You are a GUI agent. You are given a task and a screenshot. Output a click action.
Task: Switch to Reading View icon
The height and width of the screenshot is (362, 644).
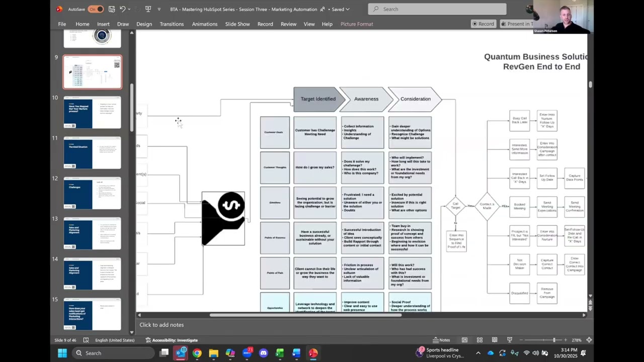pos(495,340)
